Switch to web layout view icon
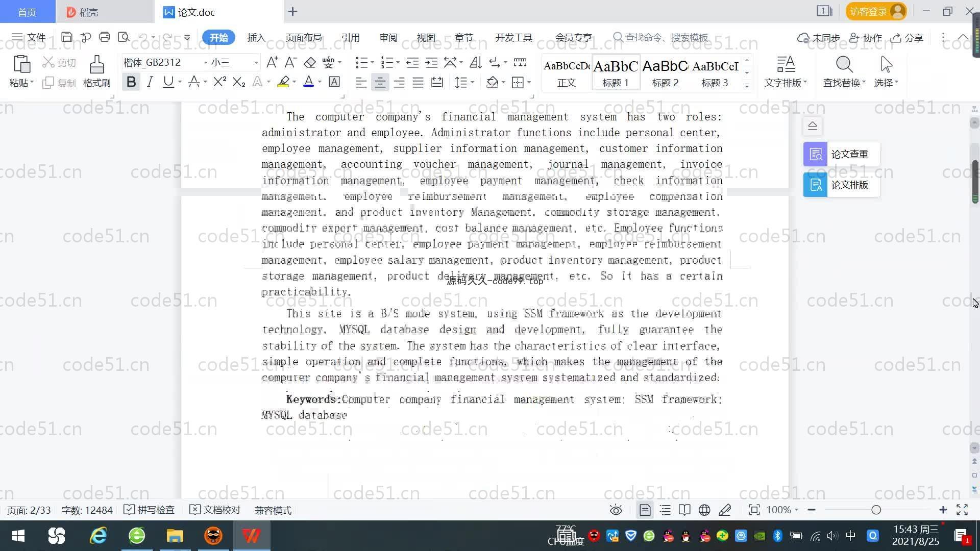This screenshot has height=551, width=980. tap(704, 510)
